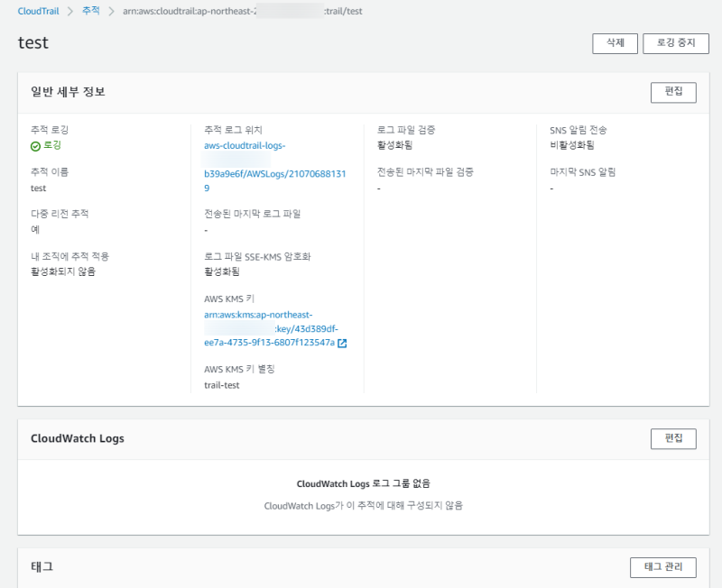The width and height of the screenshot is (722, 588).
Task: Open the aws-cloudtrail-logs S3 location link
Action: pos(245,145)
